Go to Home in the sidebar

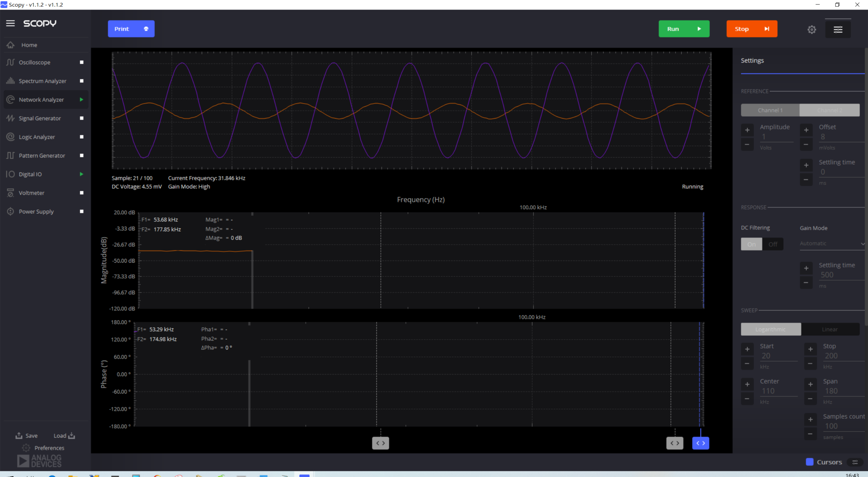click(x=29, y=45)
